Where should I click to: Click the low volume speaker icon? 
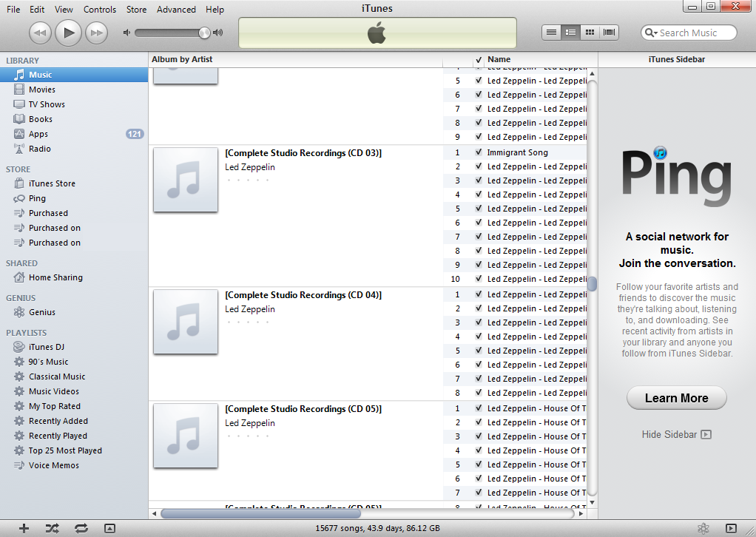(x=126, y=33)
